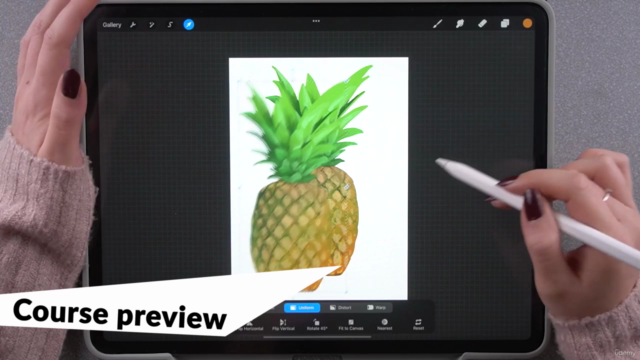The image size is (640, 360).
Task: Switch to Distort transform mode
Action: click(x=340, y=307)
